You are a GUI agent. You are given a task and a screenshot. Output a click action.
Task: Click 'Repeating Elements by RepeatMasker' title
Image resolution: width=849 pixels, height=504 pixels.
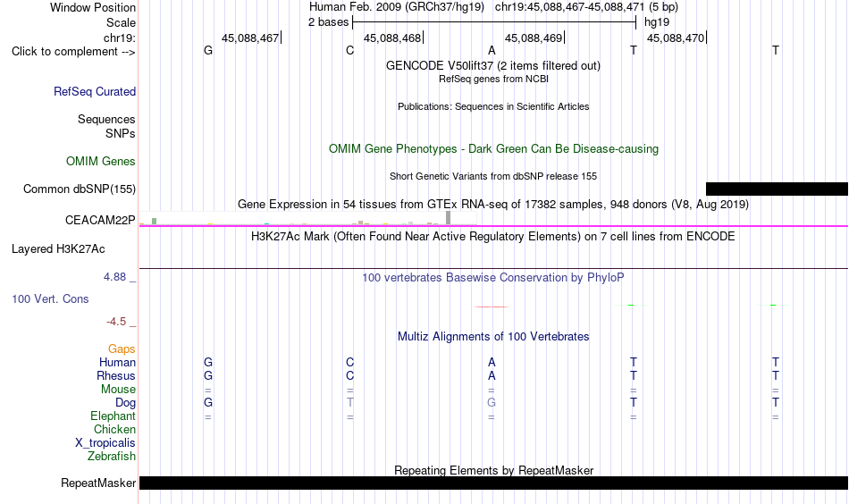point(493,470)
